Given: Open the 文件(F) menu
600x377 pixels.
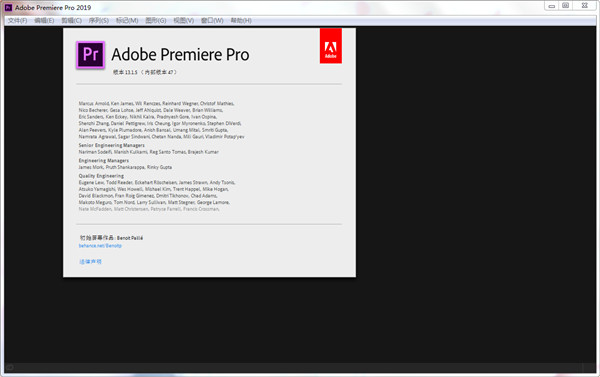Looking at the screenshot, I should [x=17, y=21].
